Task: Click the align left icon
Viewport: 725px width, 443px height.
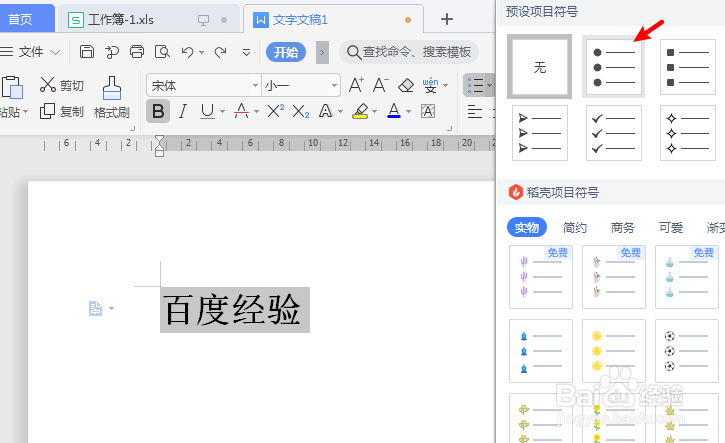Action: tap(475, 111)
